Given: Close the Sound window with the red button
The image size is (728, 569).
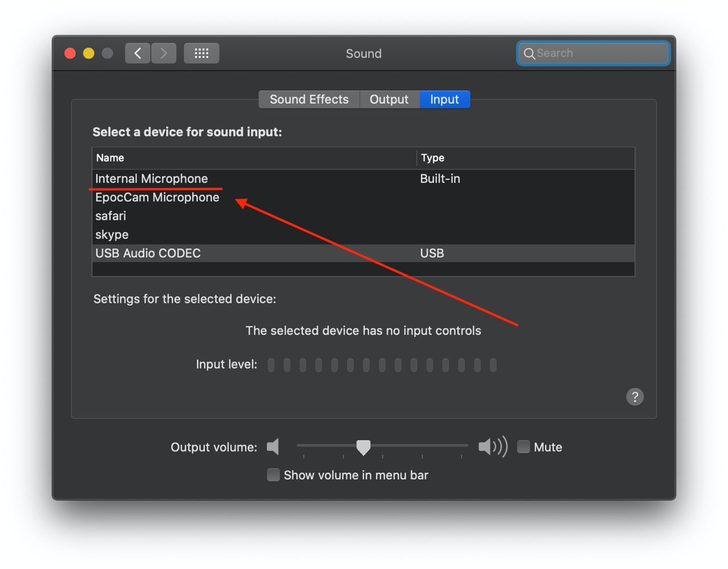Looking at the screenshot, I should tap(70, 53).
